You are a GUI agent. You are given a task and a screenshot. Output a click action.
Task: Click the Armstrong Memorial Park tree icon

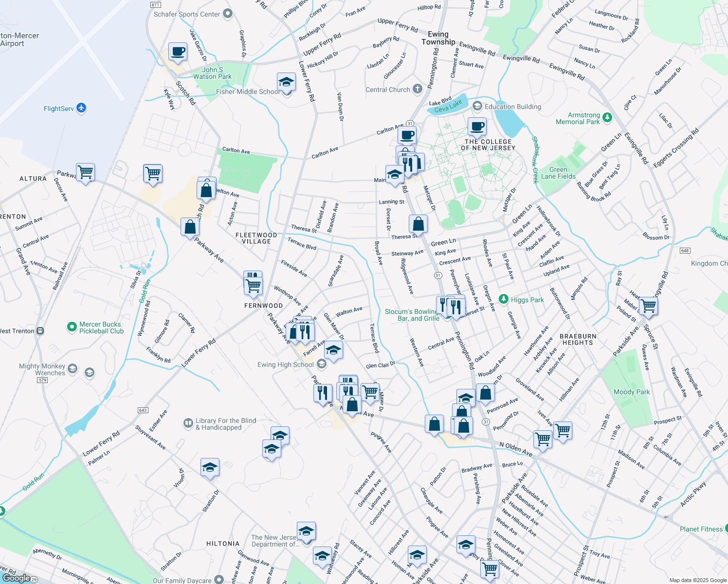pyautogui.click(x=607, y=117)
